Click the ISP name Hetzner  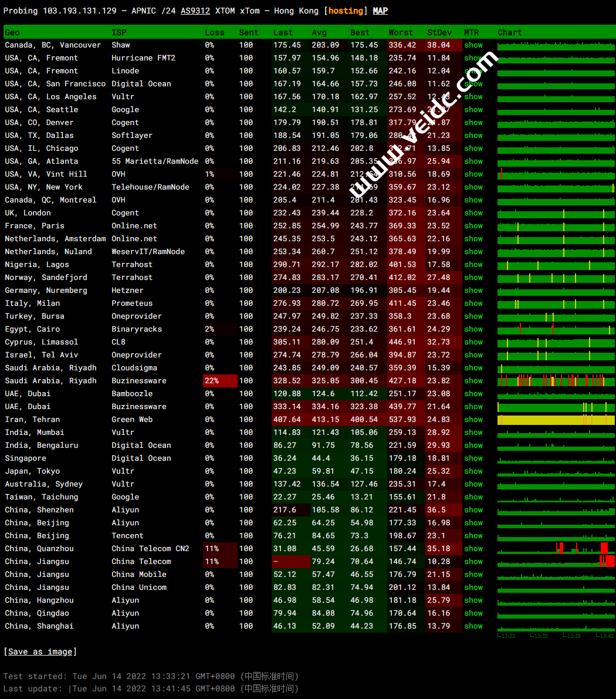(127, 291)
